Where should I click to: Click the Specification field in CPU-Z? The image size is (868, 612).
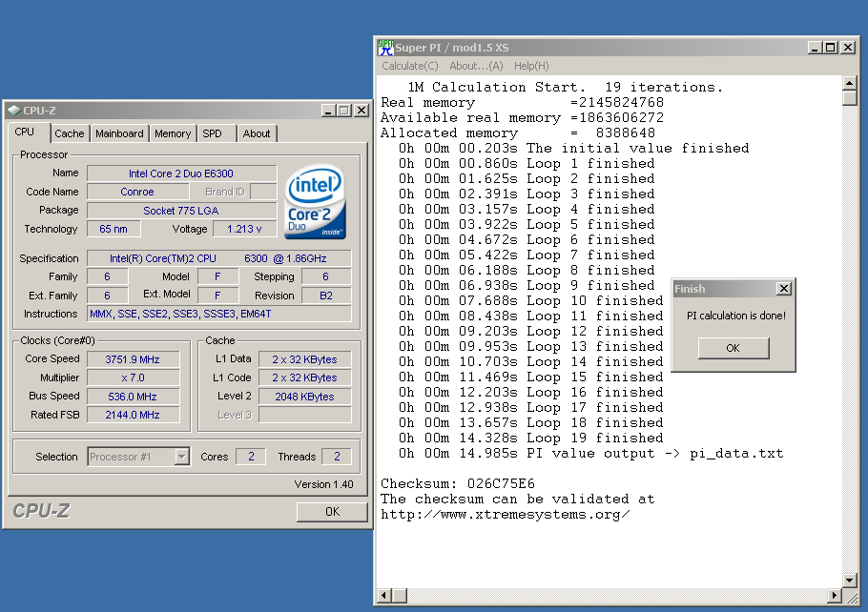coord(219,258)
